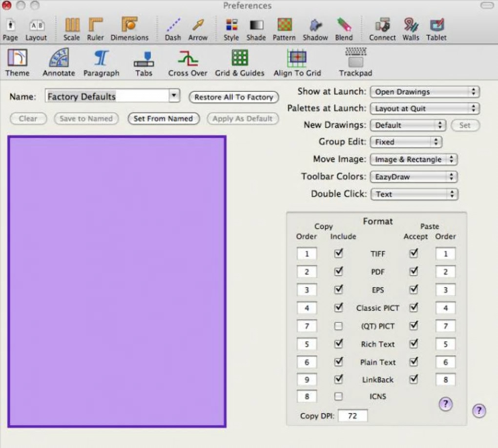Click the Clear button
498x448 pixels.
pos(28,119)
